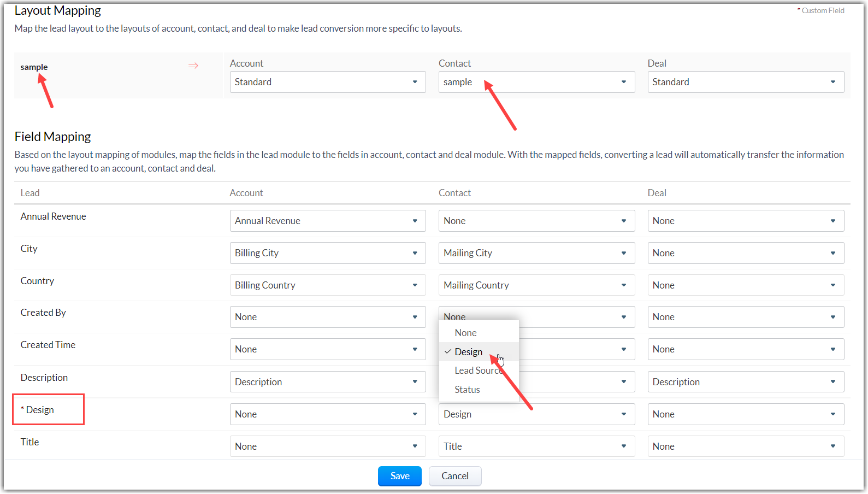Screen dimensions: 868x494
Task: Click caret on Account Description dropdown
Action: [415, 382]
